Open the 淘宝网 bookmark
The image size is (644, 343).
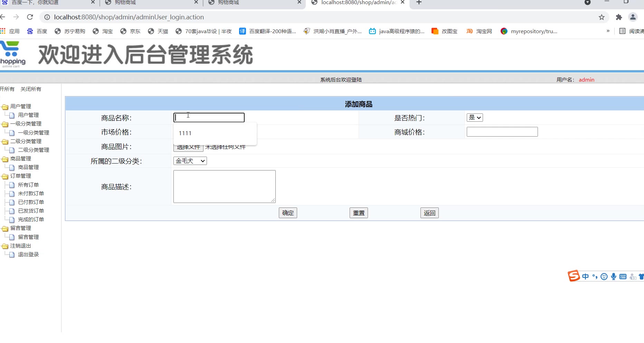(x=479, y=31)
